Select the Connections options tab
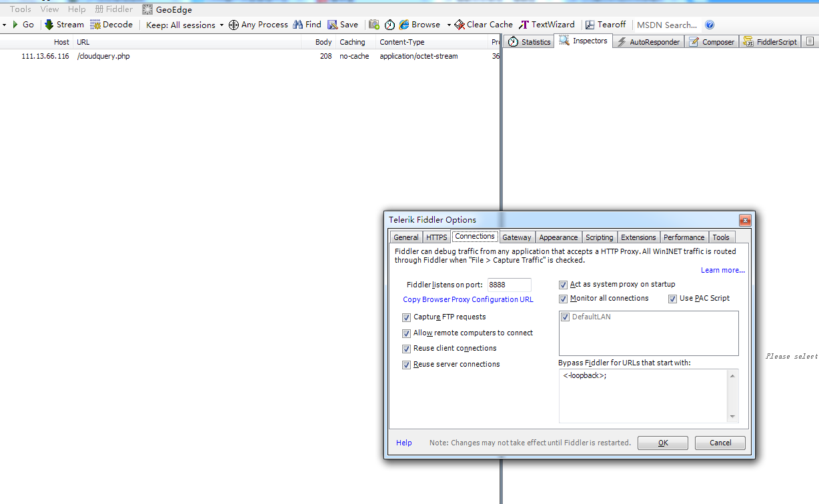819x504 pixels. (475, 236)
